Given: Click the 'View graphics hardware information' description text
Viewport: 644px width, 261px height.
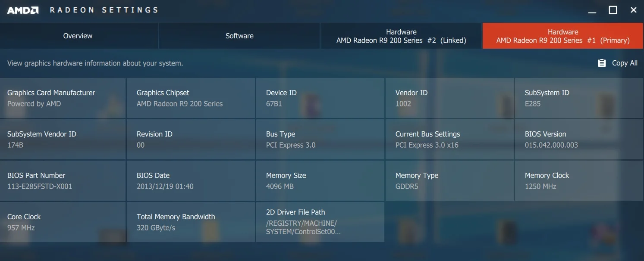Looking at the screenshot, I should [x=95, y=63].
